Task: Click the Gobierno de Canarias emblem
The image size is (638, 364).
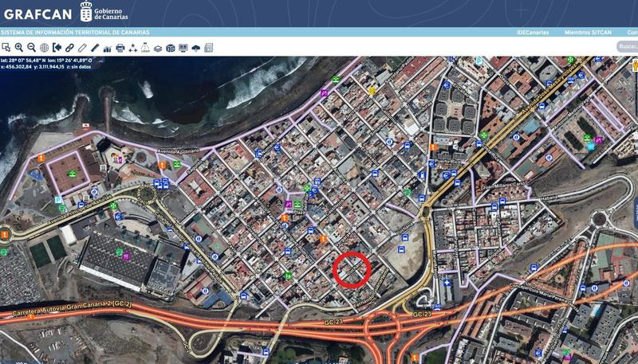Action: pos(86,12)
